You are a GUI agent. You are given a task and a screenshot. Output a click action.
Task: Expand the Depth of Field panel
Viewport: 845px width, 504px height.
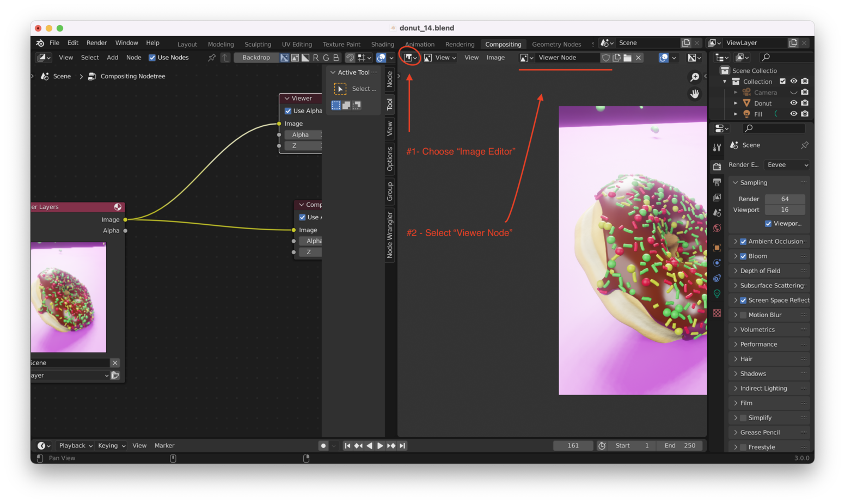[760, 271]
